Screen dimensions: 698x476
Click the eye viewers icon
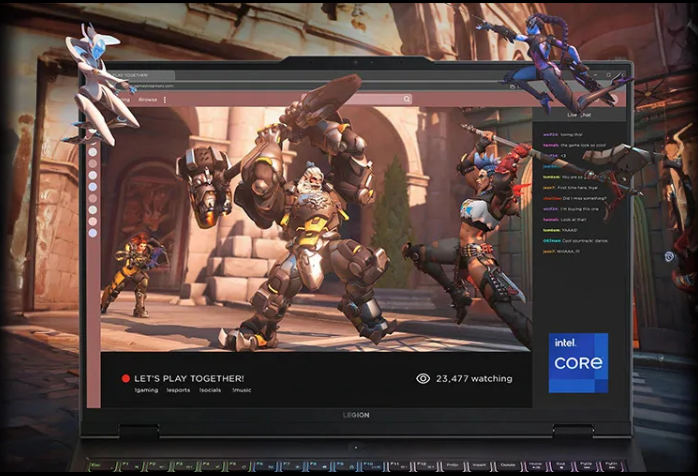(x=423, y=378)
